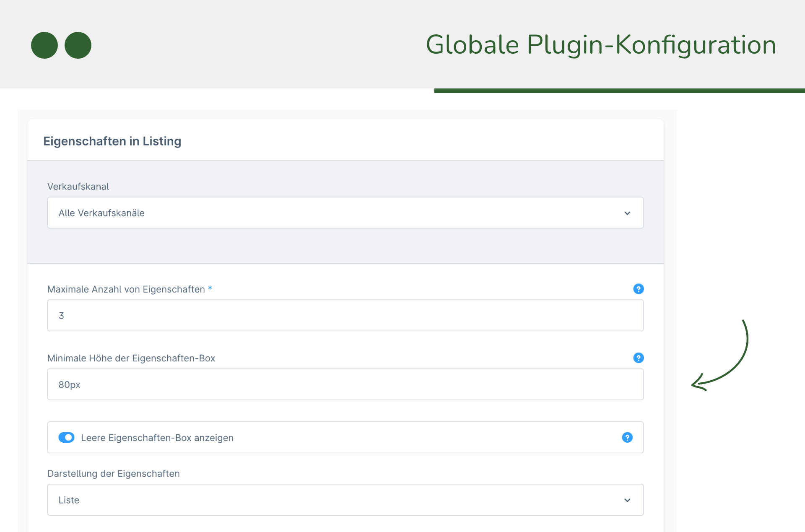The width and height of the screenshot is (805, 532).
Task: Click the 'Globale Plugin-Konfiguration' title
Action: (600, 45)
